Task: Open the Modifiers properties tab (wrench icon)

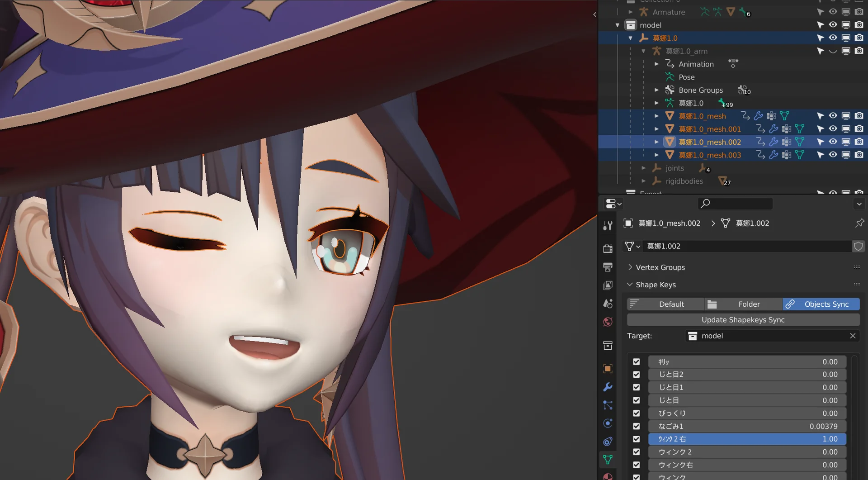Action: pyautogui.click(x=608, y=387)
